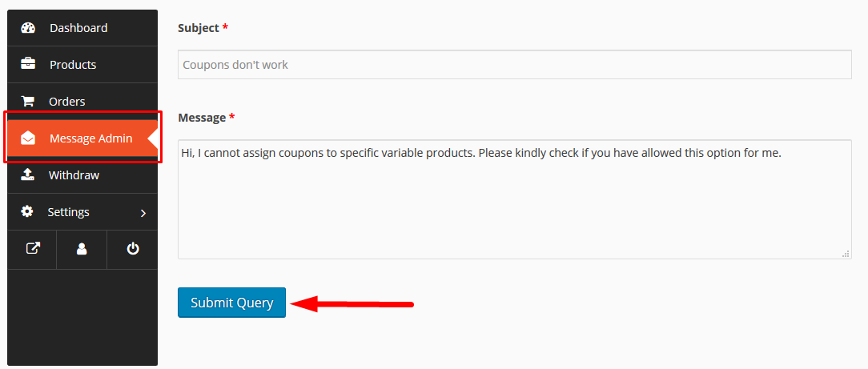Click the Dashboard gauge icon
Image resolution: width=868 pixels, height=369 pixels.
[x=28, y=28]
